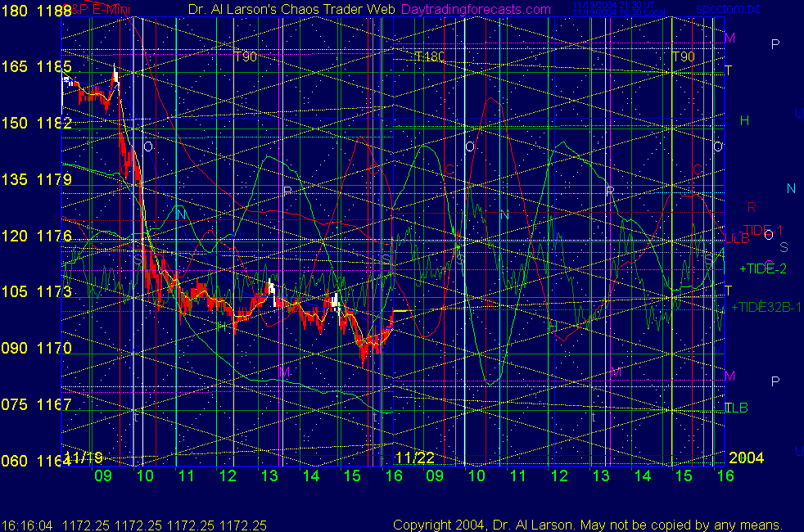The height and width of the screenshot is (532, 804).
Task: Open the Daytradingforecasts.com link in the header
Action: tap(476, 9)
